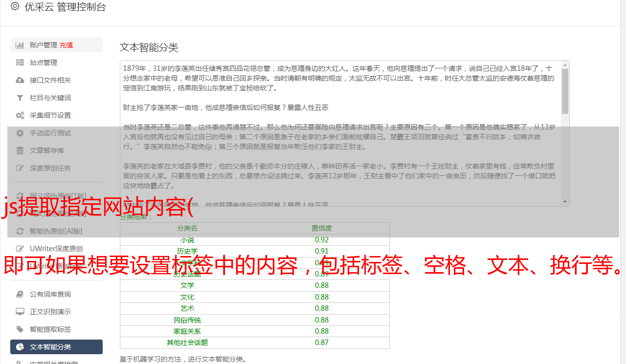626x364 pixels.
Task: Click the pie chart icon for 文本智能分类
Action: (x=20, y=347)
